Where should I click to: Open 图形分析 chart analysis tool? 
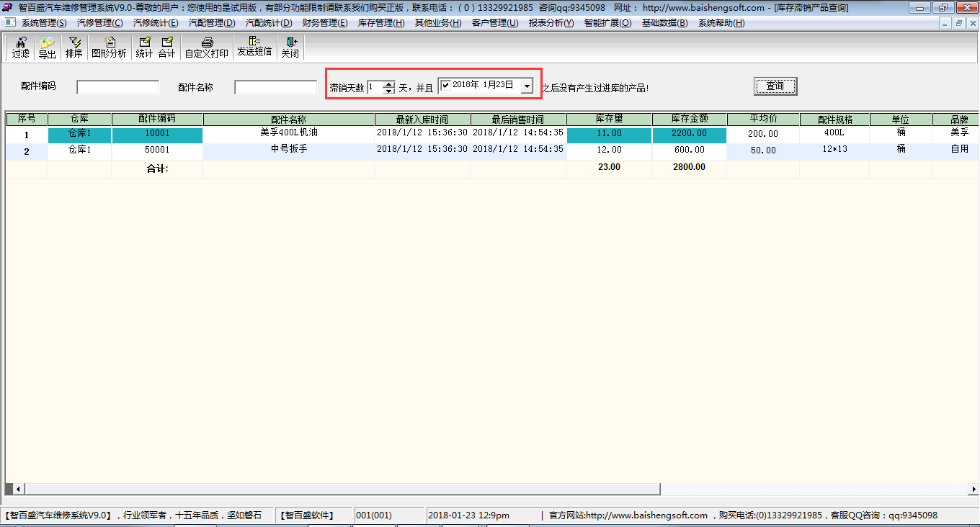(109, 48)
